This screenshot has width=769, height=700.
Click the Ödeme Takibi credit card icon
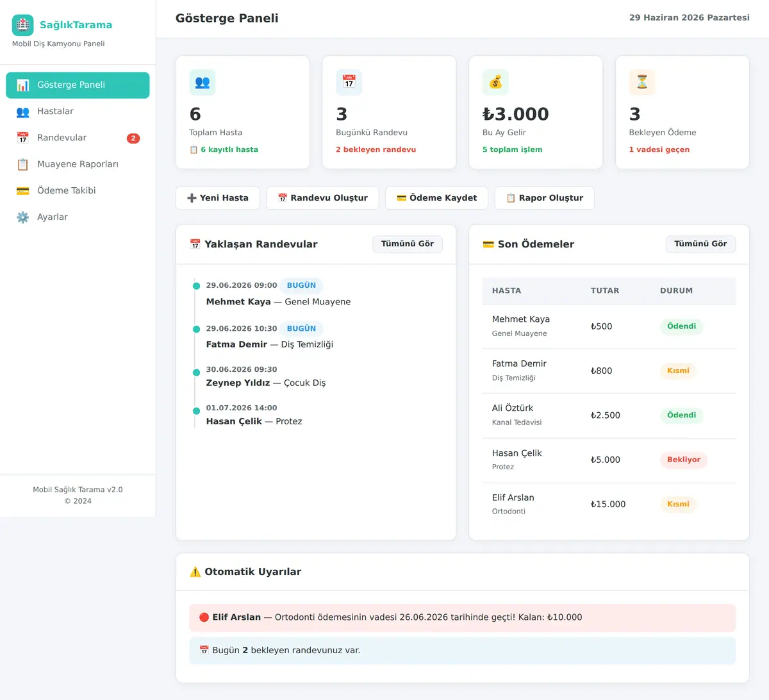[23, 191]
